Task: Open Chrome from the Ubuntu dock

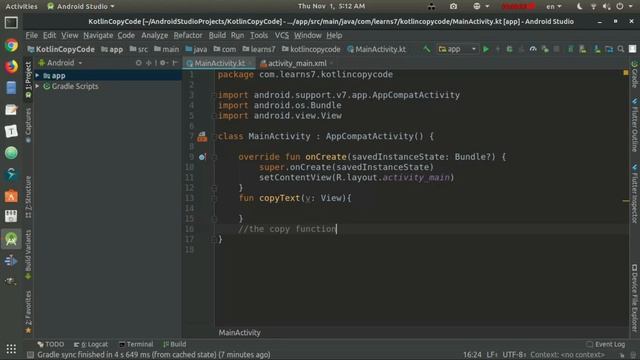Action: pyautogui.click(x=11, y=45)
